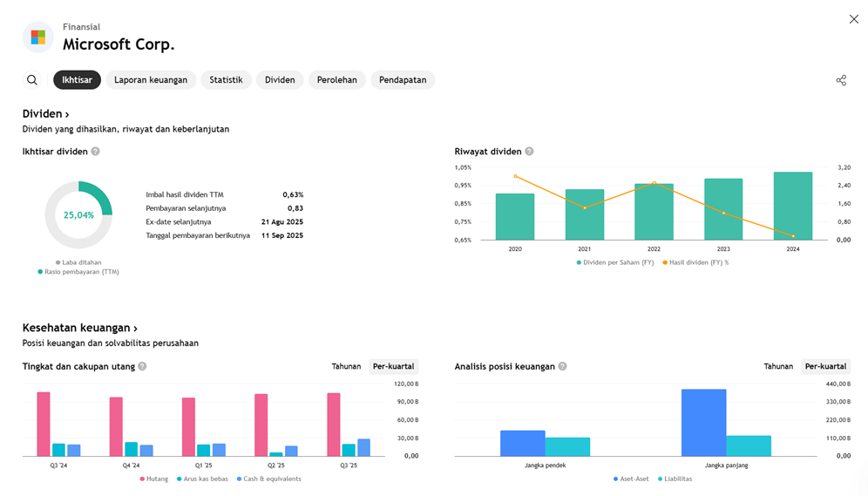Click the Imbal hasil dividen TTM label
The image size is (868, 496).
(185, 195)
